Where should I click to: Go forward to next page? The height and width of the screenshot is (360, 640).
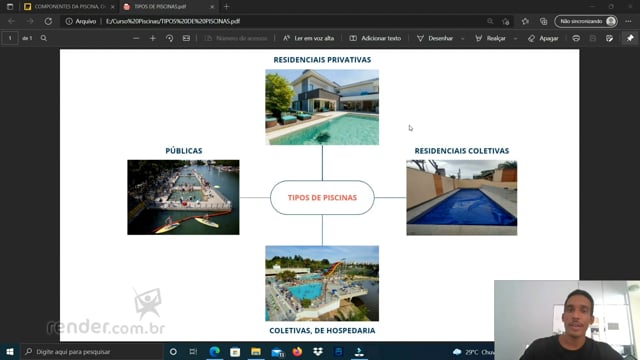(30, 21)
